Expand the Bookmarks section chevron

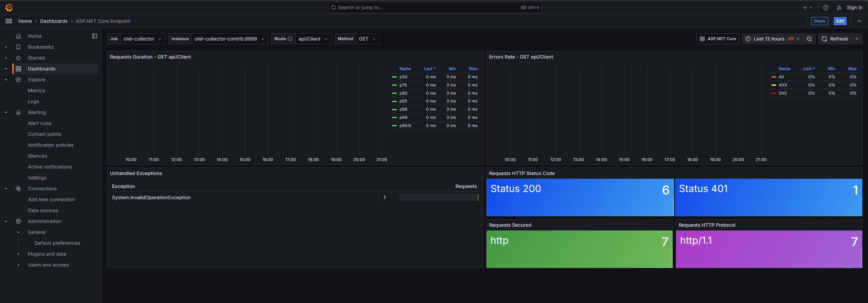point(6,47)
